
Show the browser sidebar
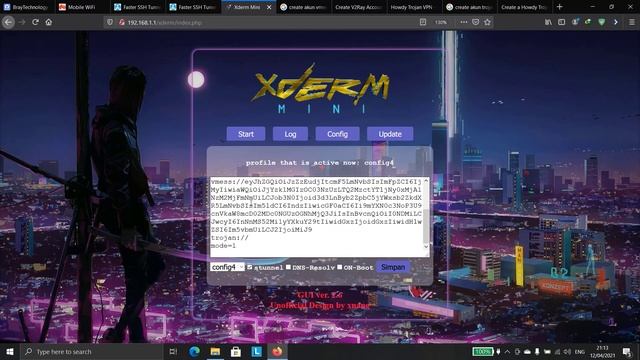pyautogui.click(x=562, y=22)
